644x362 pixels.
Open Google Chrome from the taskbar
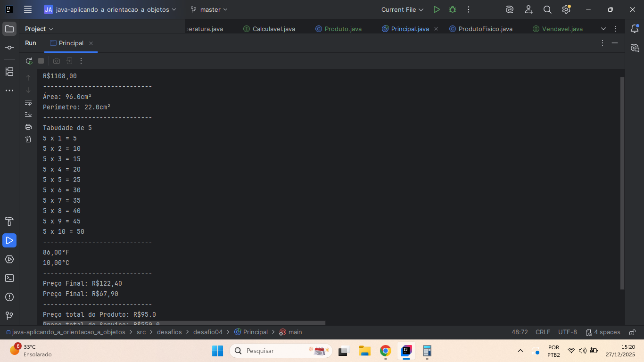coord(386,351)
